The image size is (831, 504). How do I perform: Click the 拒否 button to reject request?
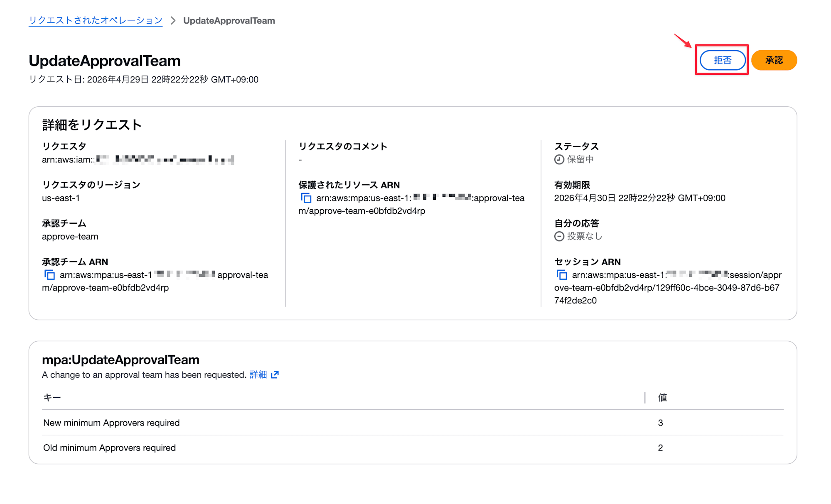pyautogui.click(x=722, y=60)
